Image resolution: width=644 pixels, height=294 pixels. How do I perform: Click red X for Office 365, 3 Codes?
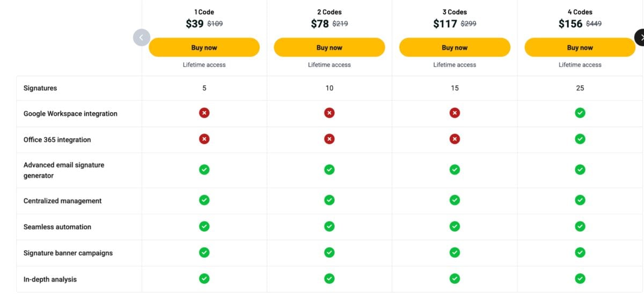(455, 139)
